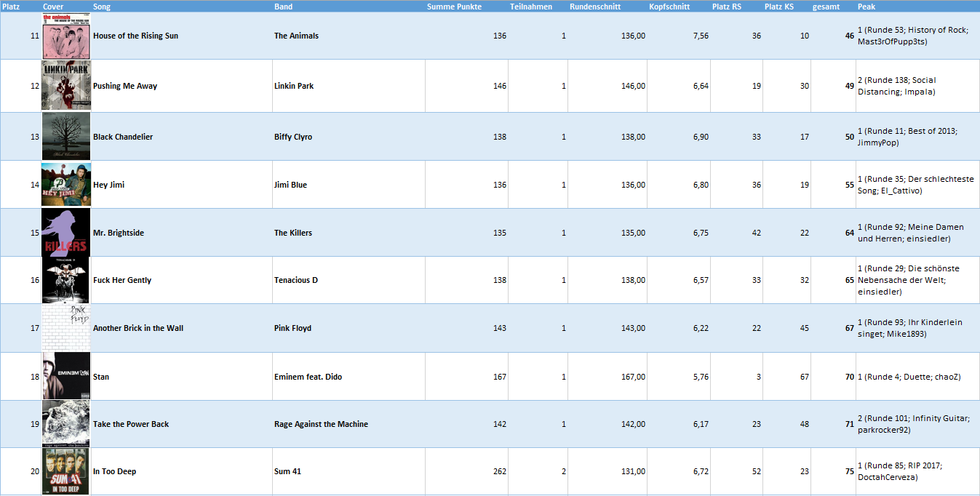Select the Mr. Brightside song cell

point(182,233)
